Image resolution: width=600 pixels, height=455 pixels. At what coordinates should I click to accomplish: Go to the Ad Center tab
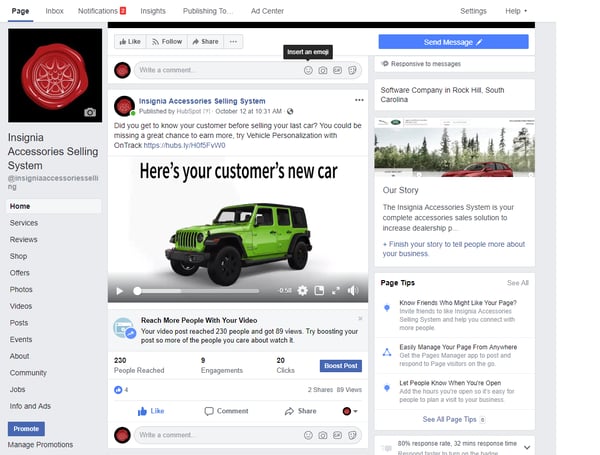coord(267,11)
